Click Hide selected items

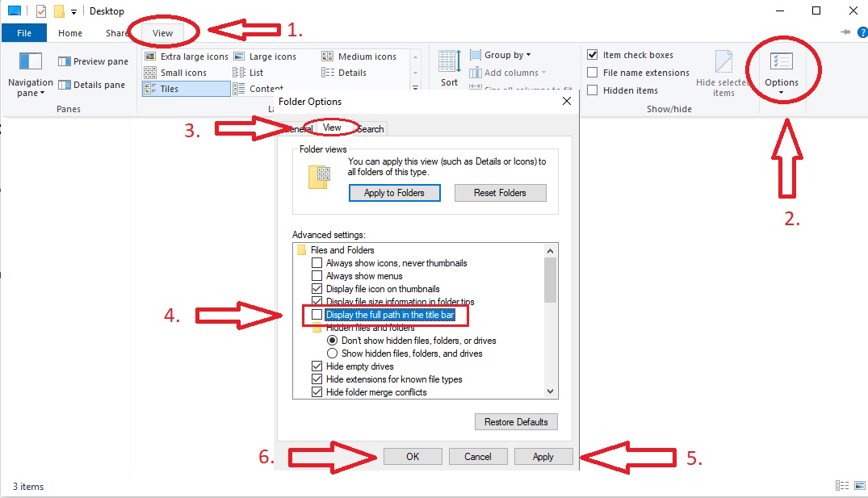723,73
